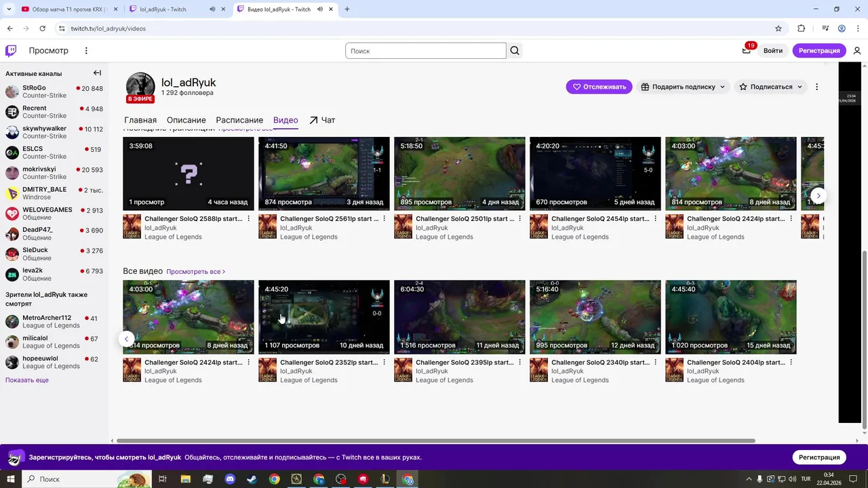The height and width of the screenshot is (488, 868).
Task: Select the Видео tab
Action: pyautogui.click(x=285, y=120)
